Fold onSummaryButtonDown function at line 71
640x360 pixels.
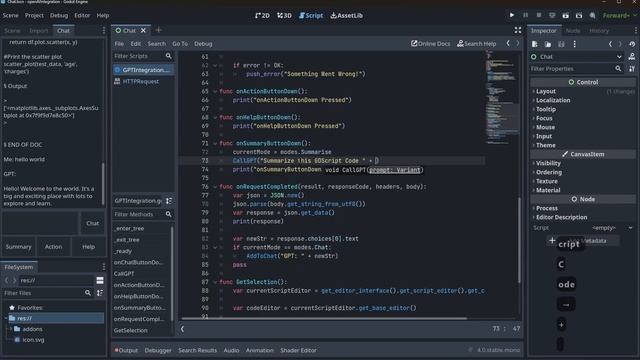click(x=215, y=144)
